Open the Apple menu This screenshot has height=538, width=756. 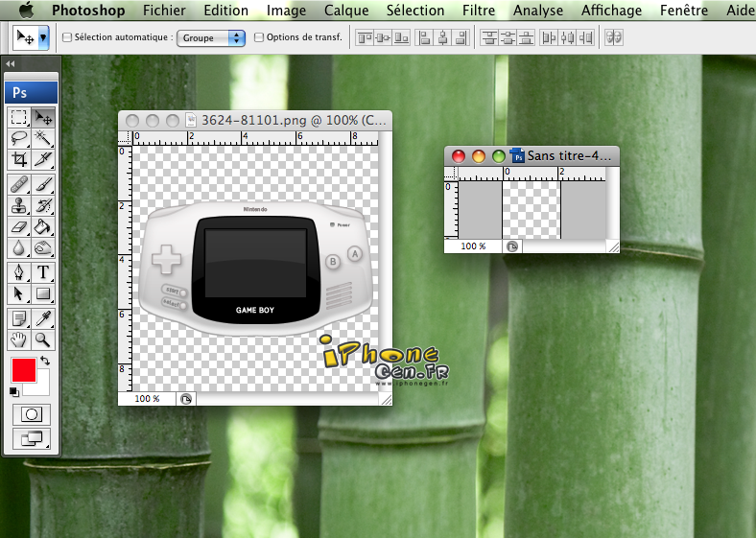click(27, 10)
